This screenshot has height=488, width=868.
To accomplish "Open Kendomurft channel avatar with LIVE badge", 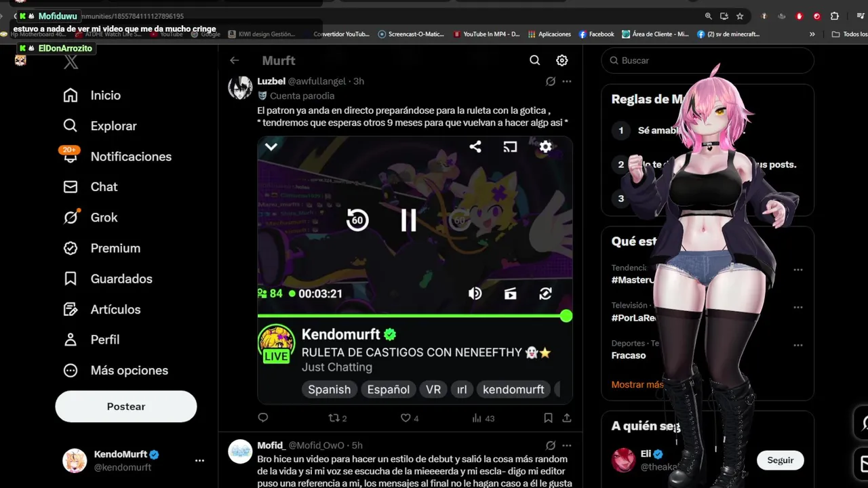I will (276, 344).
